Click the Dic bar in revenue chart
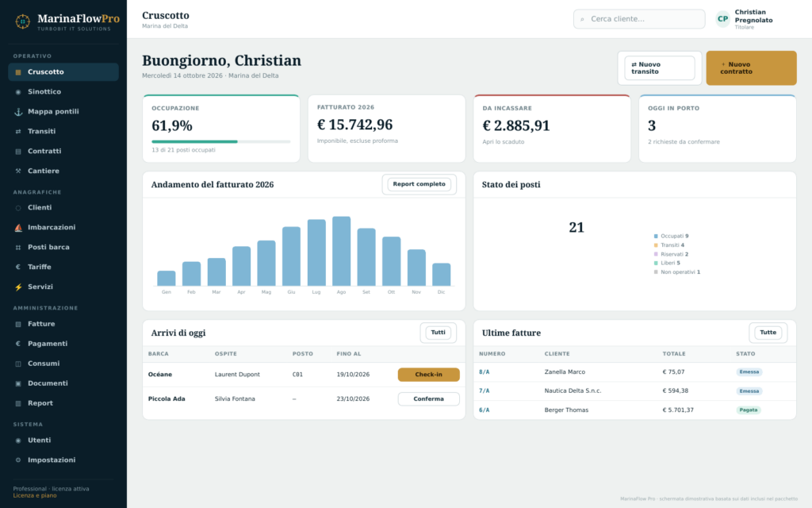The height and width of the screenshot is (508, 812). (x=441, y=274)
